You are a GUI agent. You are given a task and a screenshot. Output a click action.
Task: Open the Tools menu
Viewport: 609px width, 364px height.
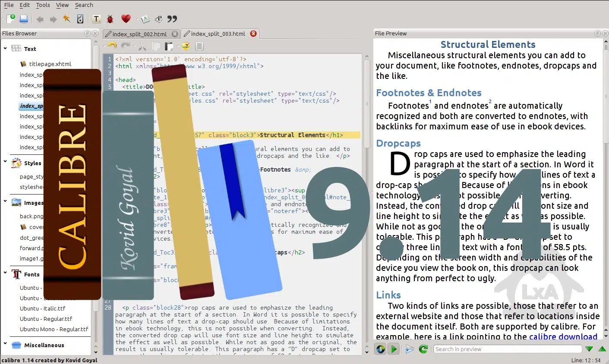tap(43, 5)
